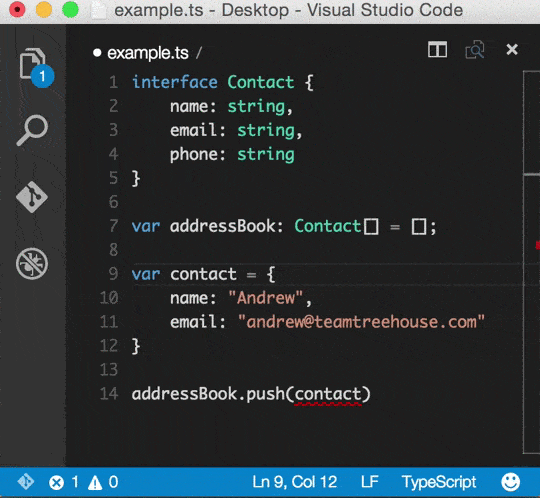Close the example.ts editor
Viewport: 540px width, 498px height.
click(x=512, y=50)
